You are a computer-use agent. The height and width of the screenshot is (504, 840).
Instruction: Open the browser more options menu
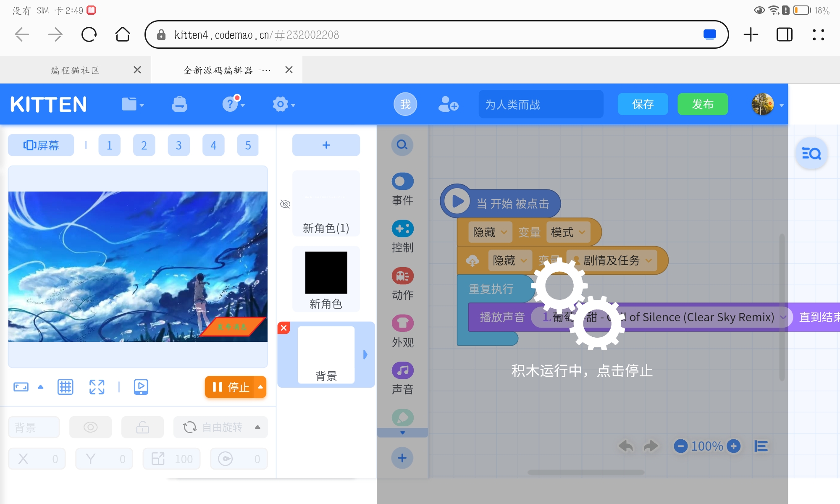click(818, 34)
